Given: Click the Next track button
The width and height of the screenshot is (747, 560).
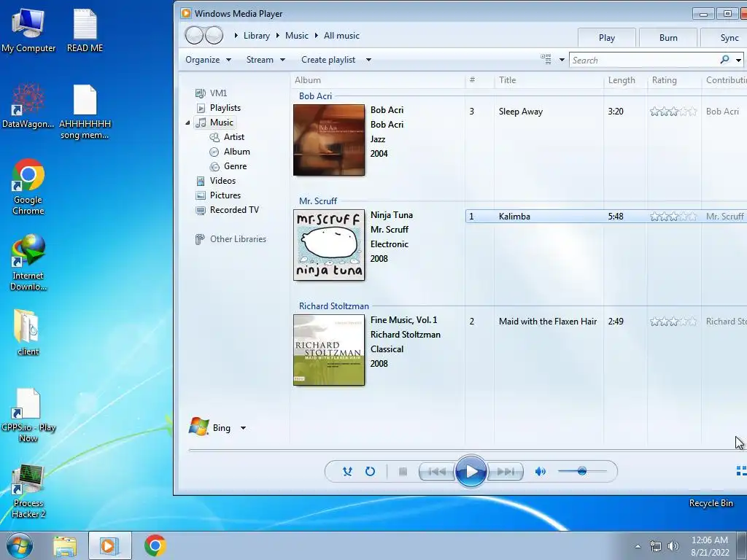Looking at the screenshot, I should coord(506,472).
